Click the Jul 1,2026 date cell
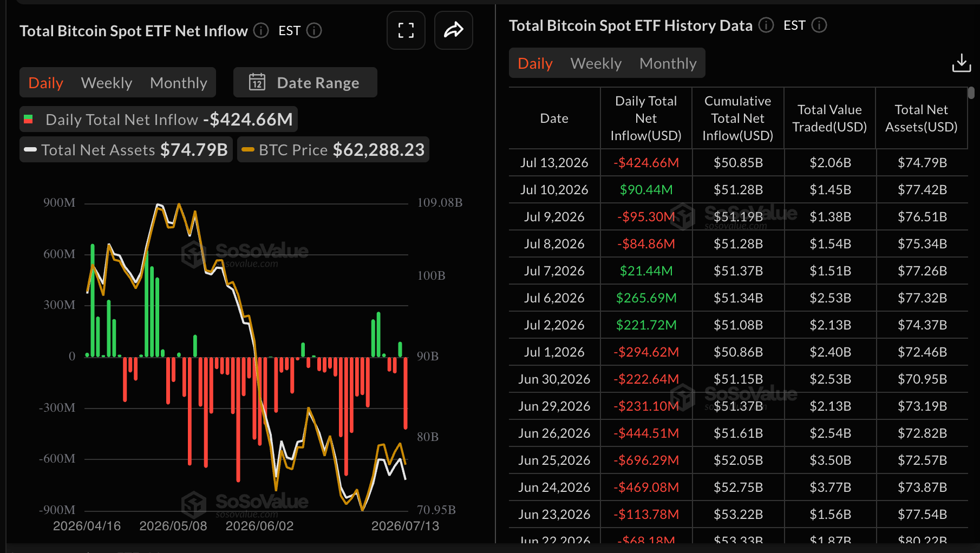The width and height of the screenshot is (980, 553). pyautogui.click(x=554, y=352)
